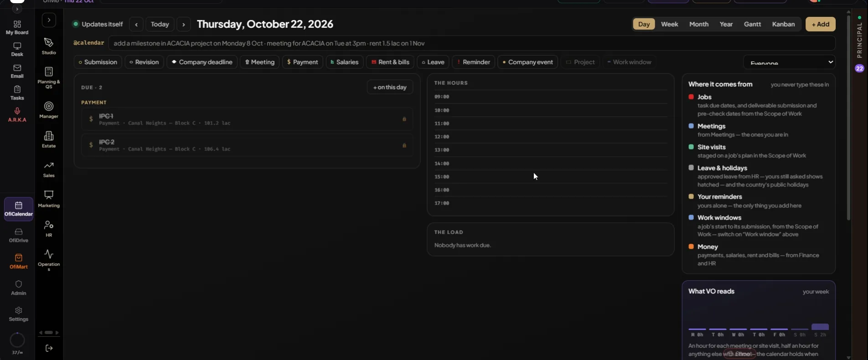Open the IPC 1 payment entry
Image resolution: width=868 pixels, height=360 pixels.
[x=247, y=119]
